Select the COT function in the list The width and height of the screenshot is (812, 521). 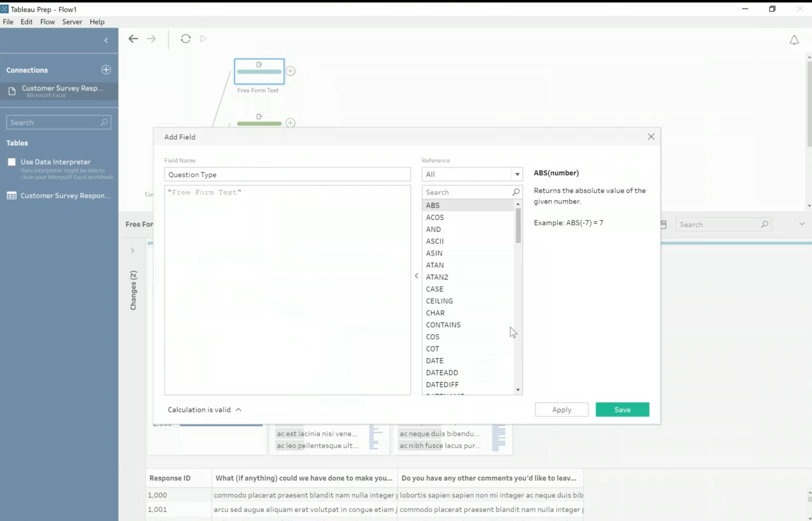(x=468, y=349)
